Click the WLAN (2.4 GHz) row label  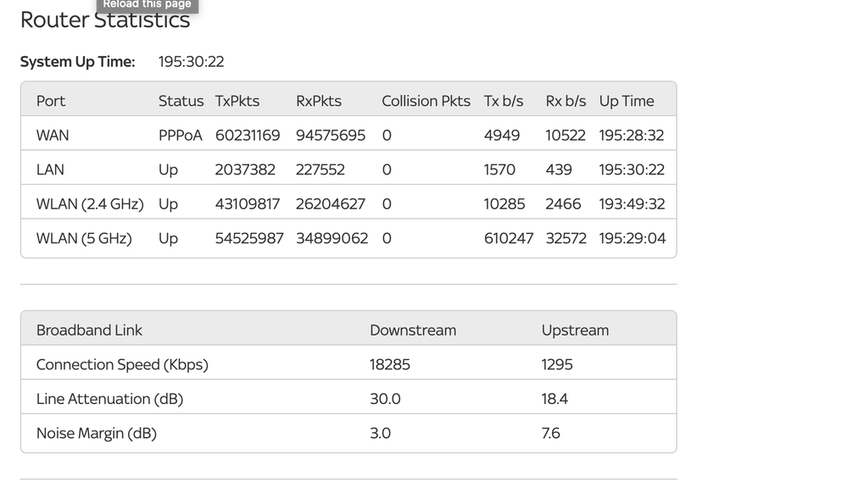point(90,204)
